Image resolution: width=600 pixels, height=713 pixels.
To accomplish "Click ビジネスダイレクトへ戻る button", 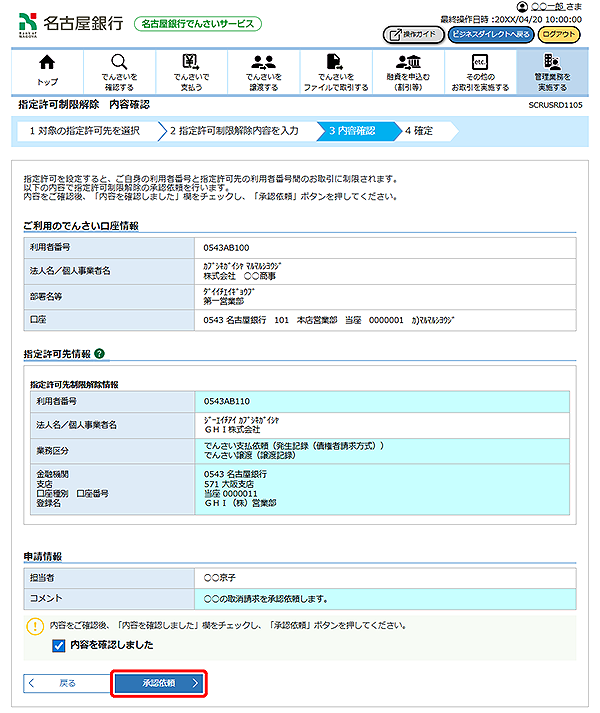I will (x=489, y=34).
